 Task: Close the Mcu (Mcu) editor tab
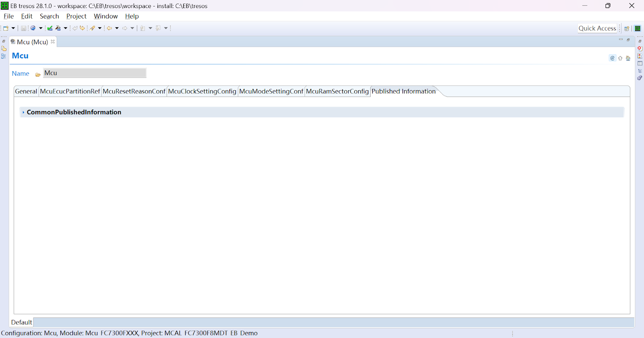pos(53,41)
